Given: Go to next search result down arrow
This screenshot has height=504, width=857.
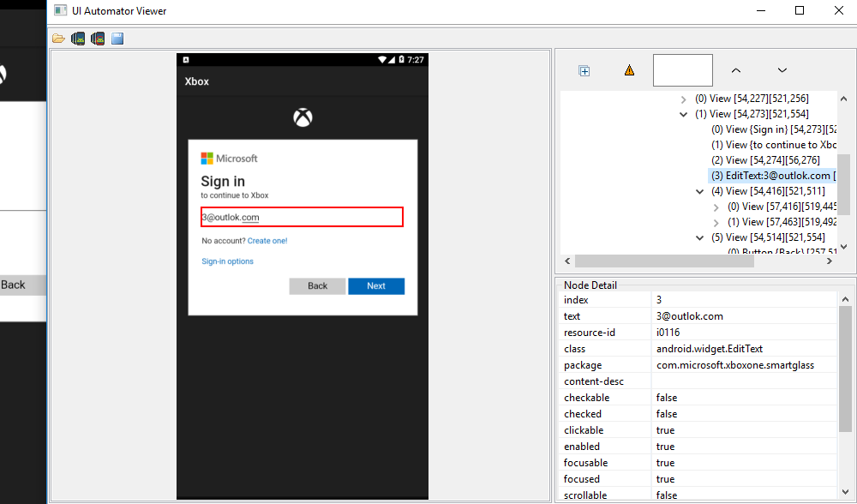Looking at the screenshot, I should pyautogui.click(x=782, y=70).
